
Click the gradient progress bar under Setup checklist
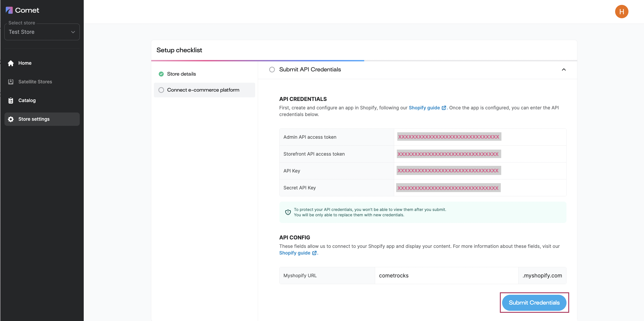[258, 60]
